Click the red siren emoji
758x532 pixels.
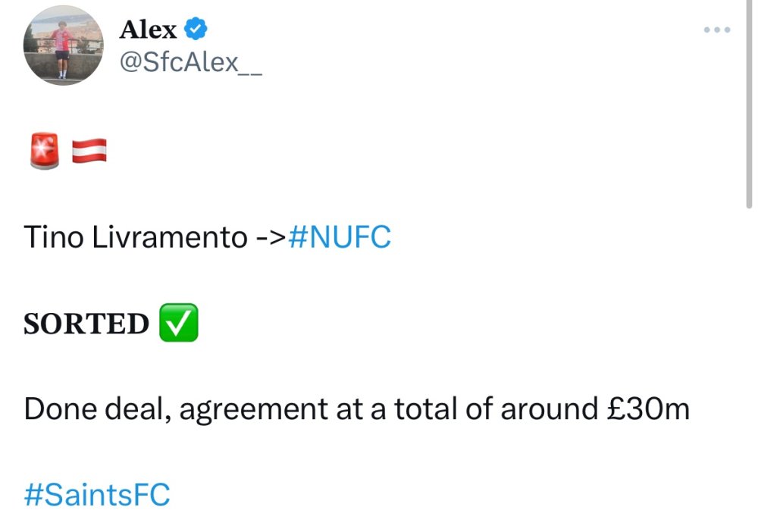point(43,151)
